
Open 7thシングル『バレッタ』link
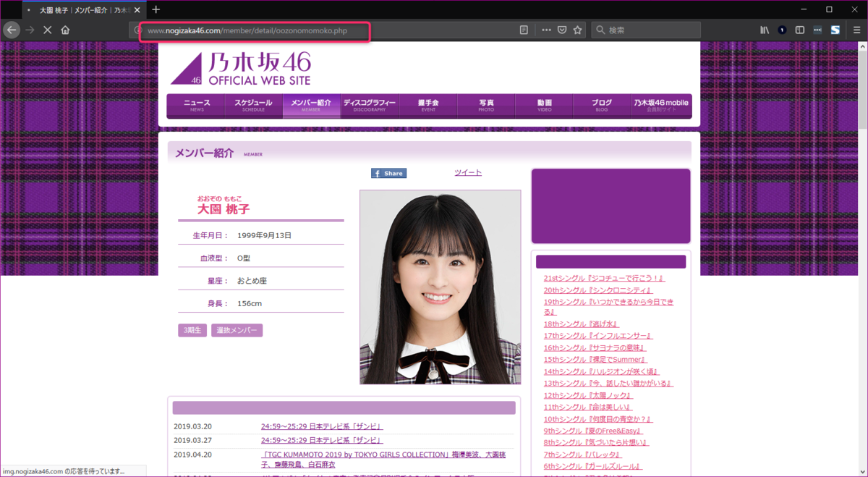584,455
